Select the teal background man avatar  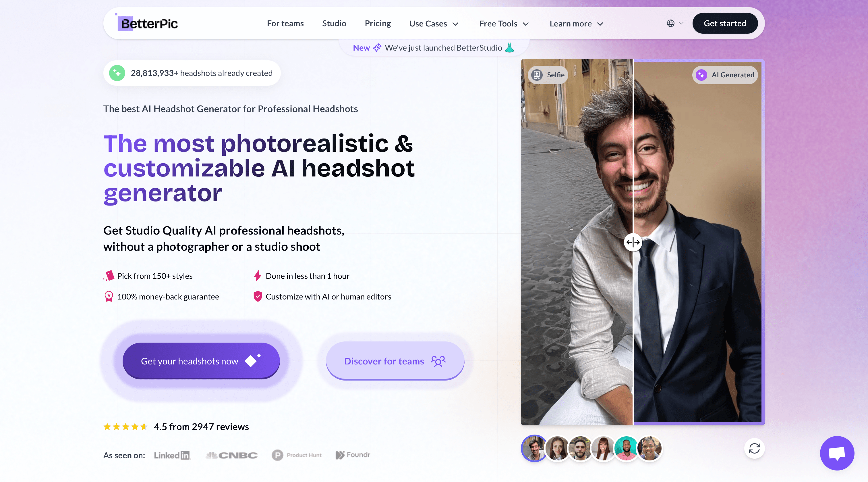[626, 448]
